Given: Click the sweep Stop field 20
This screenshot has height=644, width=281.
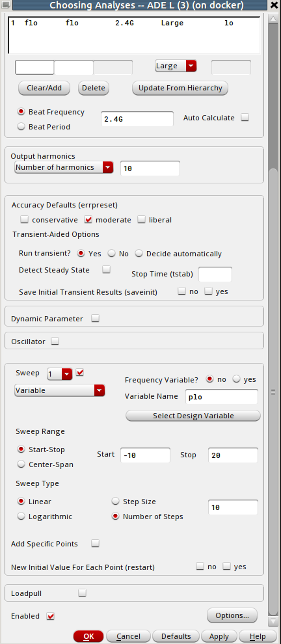Looking at the screenshot, I should (x=233, y=455).
